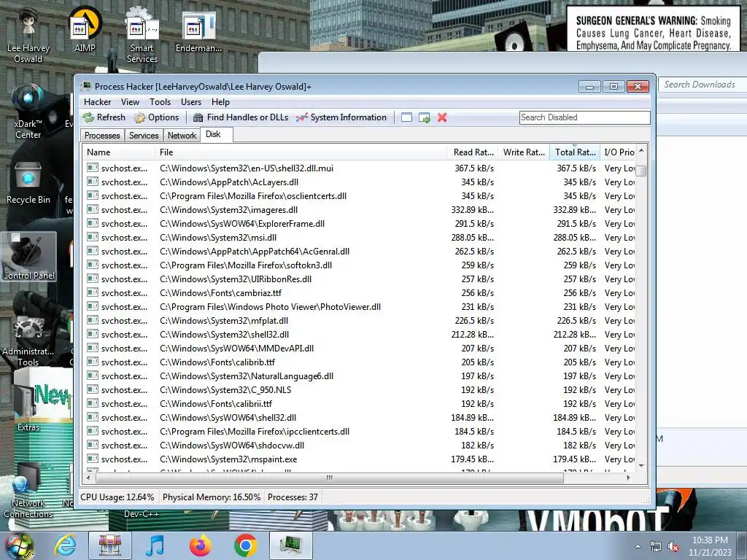Click the horizontal scrollbar left arrow
This screenshot has height=560, width=747.
click(x=88, y=478)
